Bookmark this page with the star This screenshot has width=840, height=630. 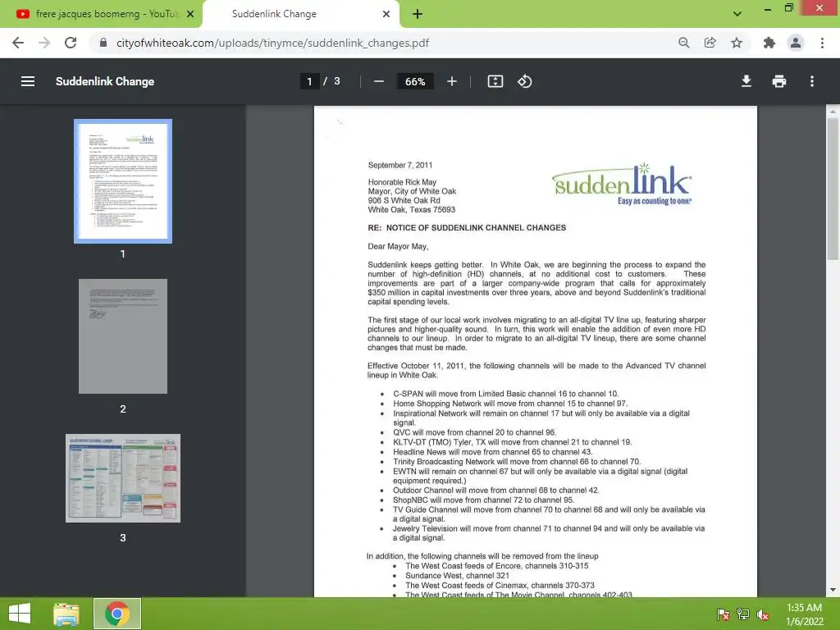[x=737, y=43]
